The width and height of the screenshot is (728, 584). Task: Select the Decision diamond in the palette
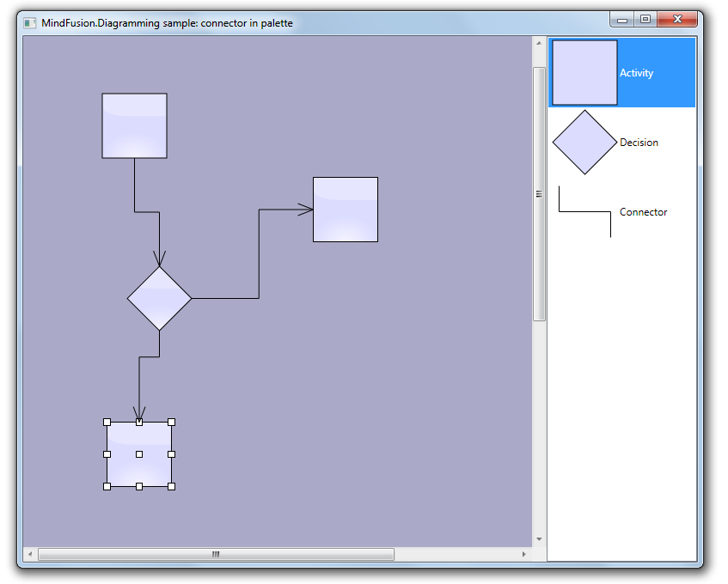[x=584, y=143]
